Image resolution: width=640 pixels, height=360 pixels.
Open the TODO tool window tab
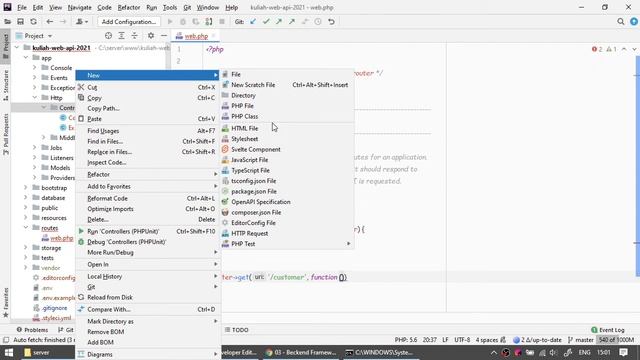237,330
